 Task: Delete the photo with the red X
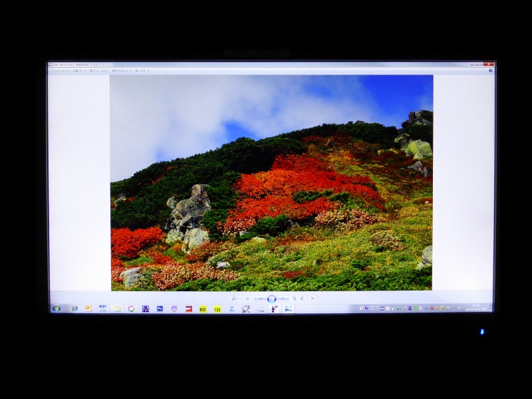pos(313,299)
